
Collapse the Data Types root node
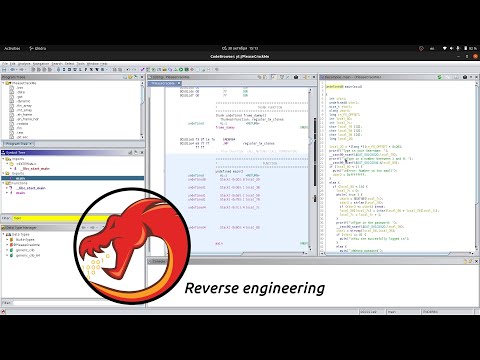click(3, 234)
